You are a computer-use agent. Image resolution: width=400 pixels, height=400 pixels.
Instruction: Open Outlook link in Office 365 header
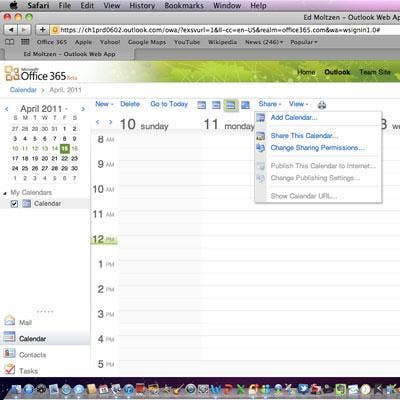337,72
